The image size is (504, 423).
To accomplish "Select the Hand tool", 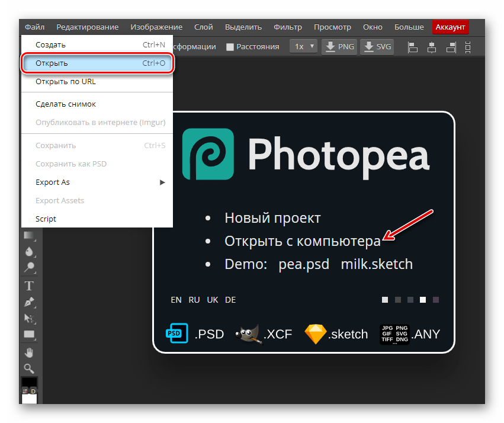I will (29, 353).
